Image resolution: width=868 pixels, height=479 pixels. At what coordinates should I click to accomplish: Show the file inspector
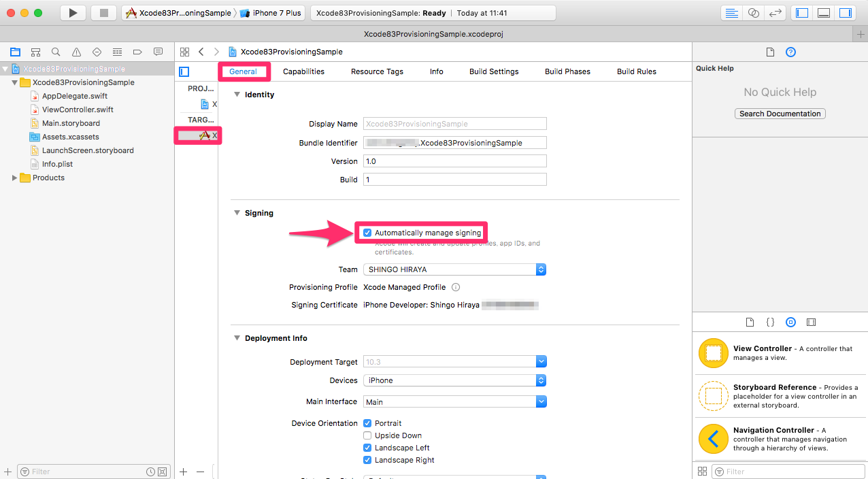[770, 52]
